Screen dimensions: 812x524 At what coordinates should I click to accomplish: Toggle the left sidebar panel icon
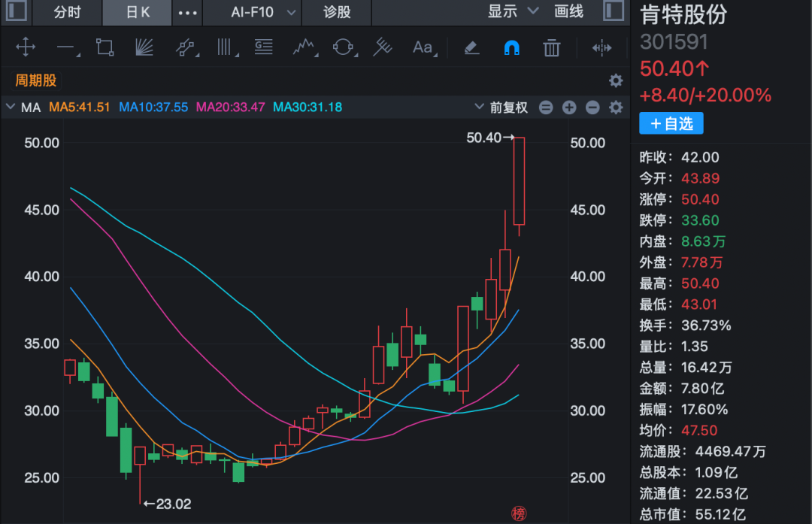tap(17, 11)
